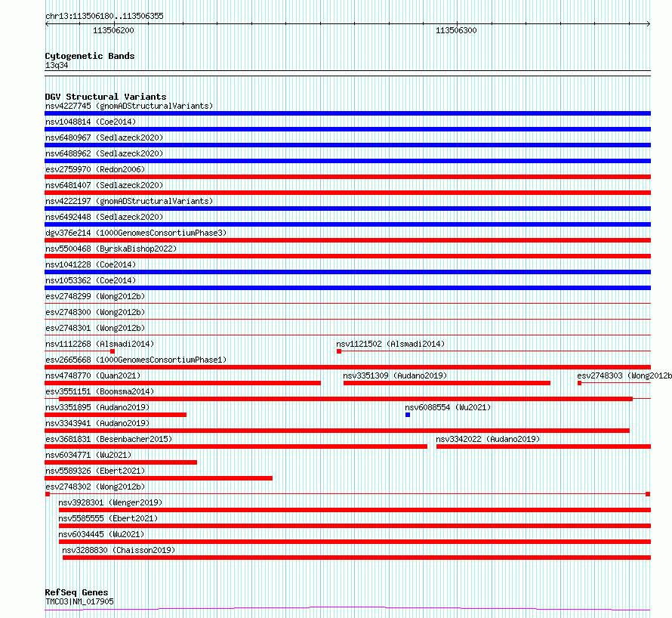The width and height of the screenshot is (672, 618).
Task: Select the nsv1048814 (Coe2014) variant label
Action: 91,122
